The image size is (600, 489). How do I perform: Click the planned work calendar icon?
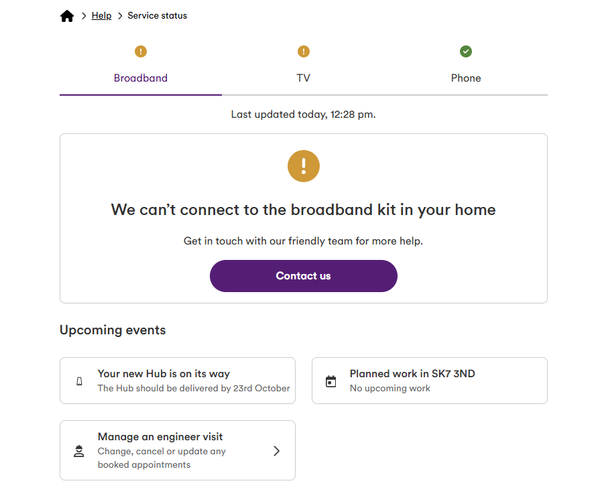[331, 381]
